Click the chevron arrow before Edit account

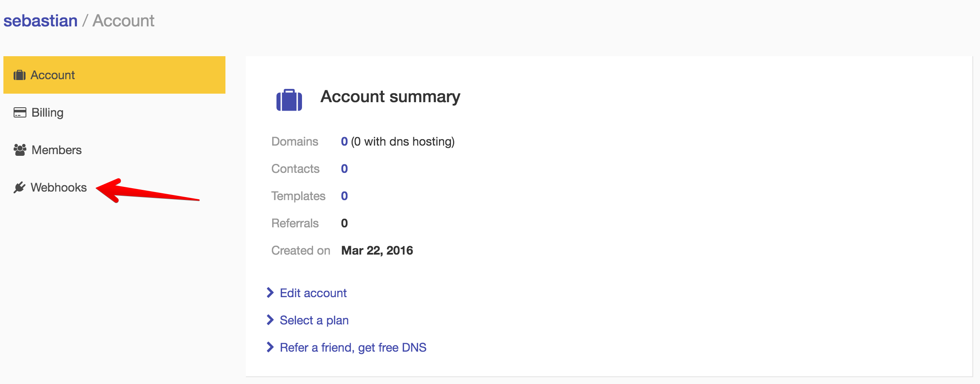270,293
